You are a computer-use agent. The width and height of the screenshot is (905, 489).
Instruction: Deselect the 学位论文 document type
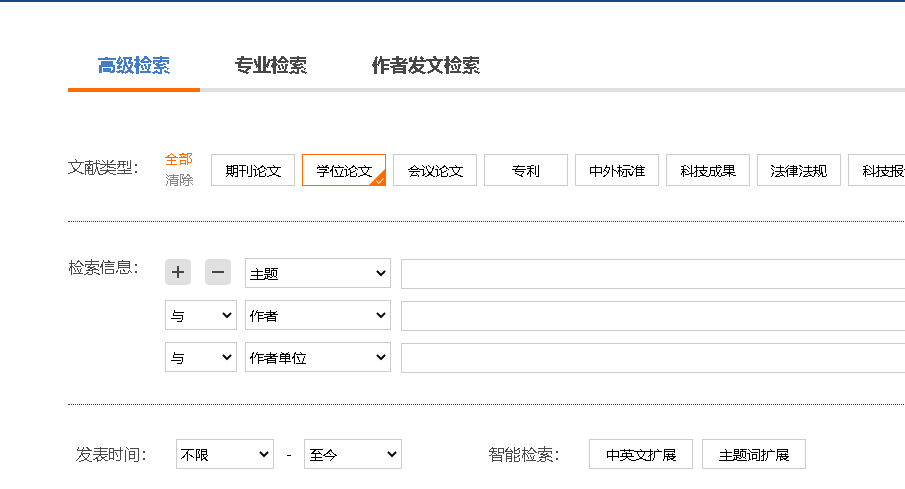click(x=344, y=170)
